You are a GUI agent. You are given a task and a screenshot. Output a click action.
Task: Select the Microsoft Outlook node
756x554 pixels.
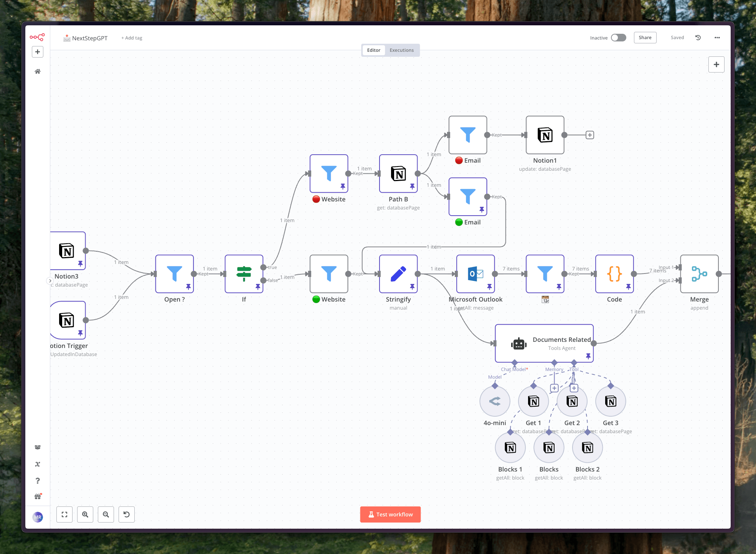pyautogui.click(x=475, y=274)
